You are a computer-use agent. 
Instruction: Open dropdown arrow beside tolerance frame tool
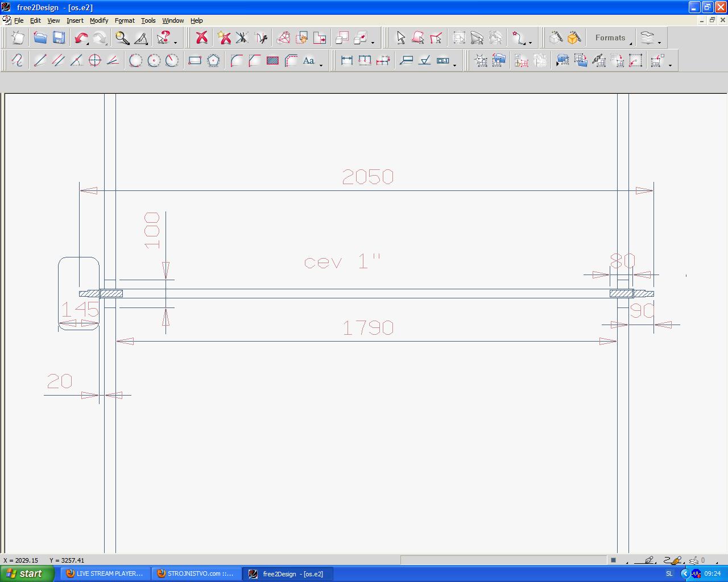[x=454, y=64]
